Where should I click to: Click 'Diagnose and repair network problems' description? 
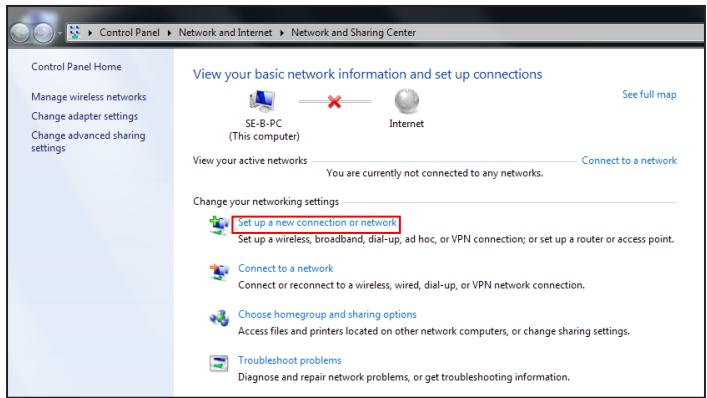pyautogui.click(x=404, y=377)
